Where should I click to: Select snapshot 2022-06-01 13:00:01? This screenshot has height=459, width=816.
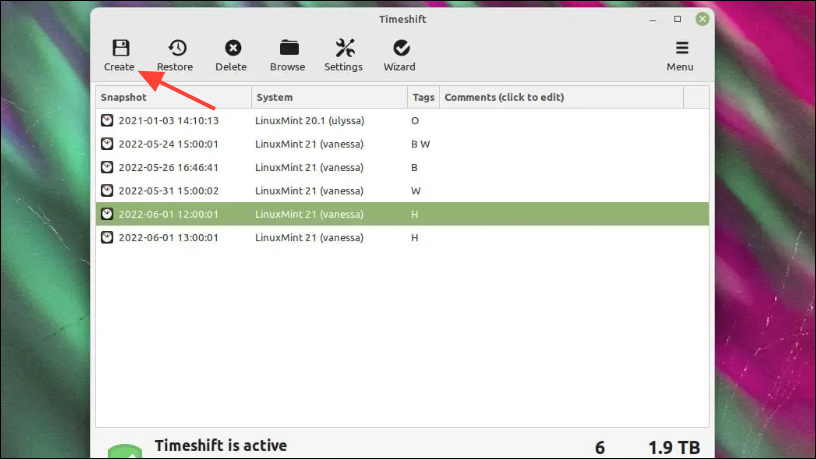click(402, 237)
